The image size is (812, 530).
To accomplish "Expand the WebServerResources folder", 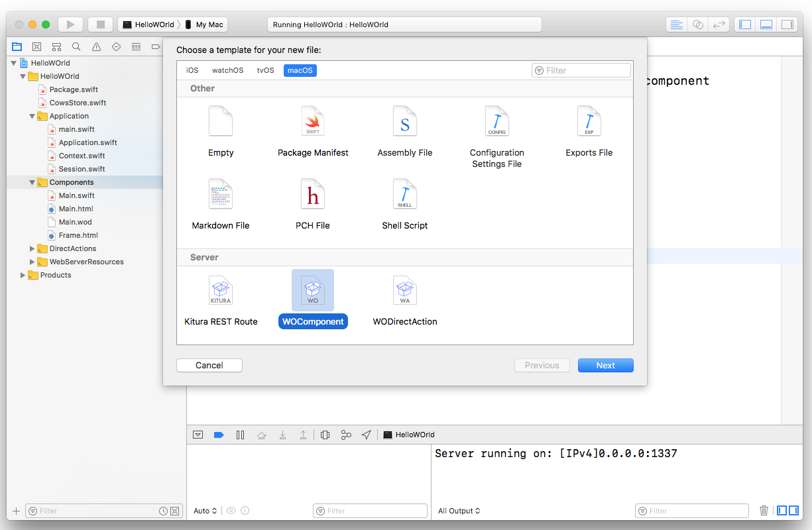I will pyautogui.click(x=32, y=262).
